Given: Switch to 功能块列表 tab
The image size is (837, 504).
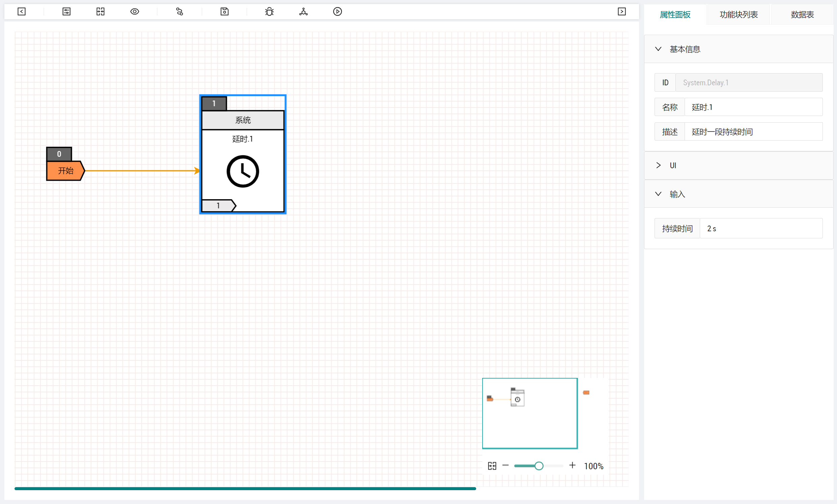Looking at the screenshot, I should [x=739, y=14].
